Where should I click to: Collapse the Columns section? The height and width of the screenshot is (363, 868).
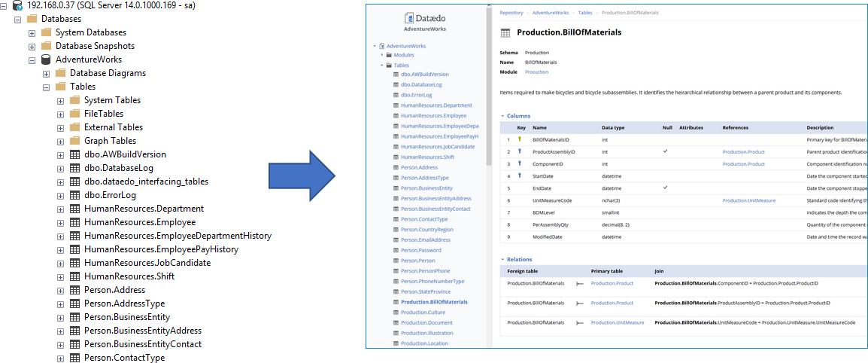502,116
